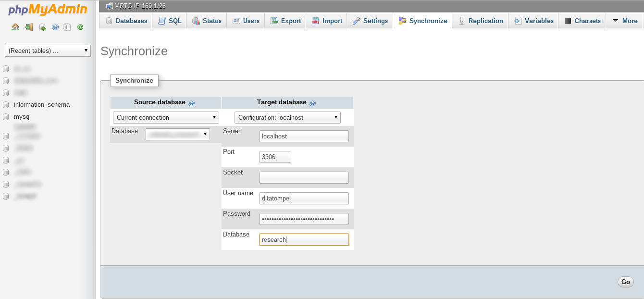The height and width of the screenshot is (299, 644).
Task: Click the Source database help icon
Action: (x=191, y=103)
